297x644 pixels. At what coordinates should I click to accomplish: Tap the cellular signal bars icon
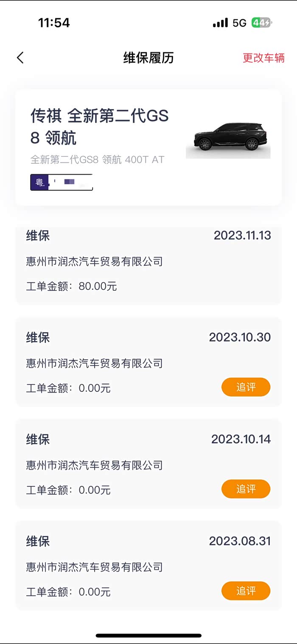(x=220, y=23)
